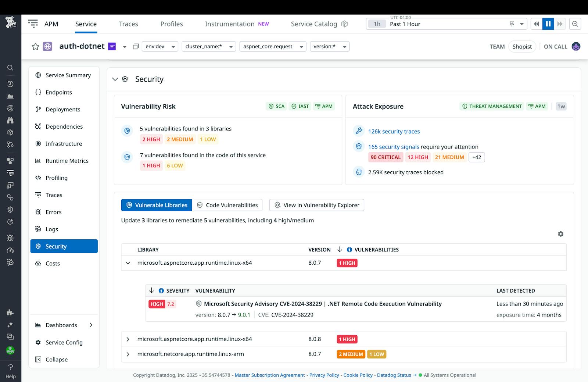The height and width of the screenshot is (382, 588).
Task: Unpause the live data refresh
Action: click(548, 24)
